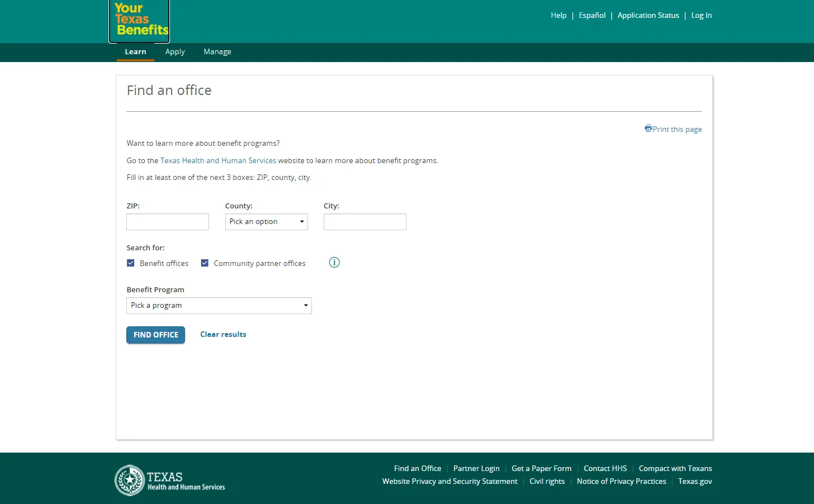The image size is (814, 504).
Task: Click into the ZIP input field
Action: click(x=168, y=222)
